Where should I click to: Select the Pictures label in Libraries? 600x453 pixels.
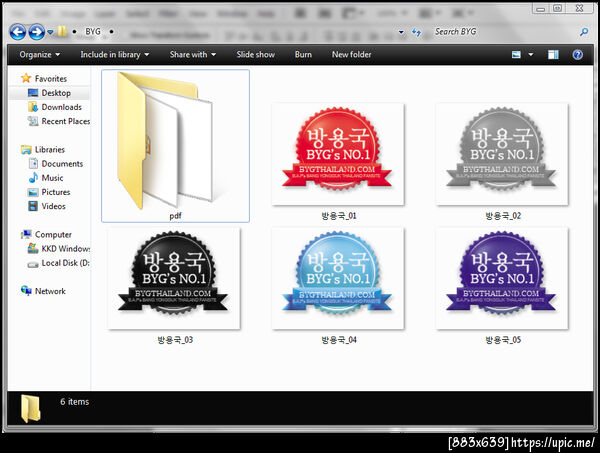pyautogui.click(x=56, y=192)
